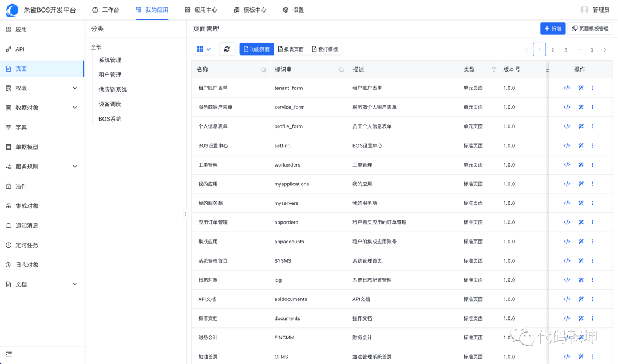Open the 我的应用 top tab
The width and height of the screenshot is (618, 364).
point(152,10)
